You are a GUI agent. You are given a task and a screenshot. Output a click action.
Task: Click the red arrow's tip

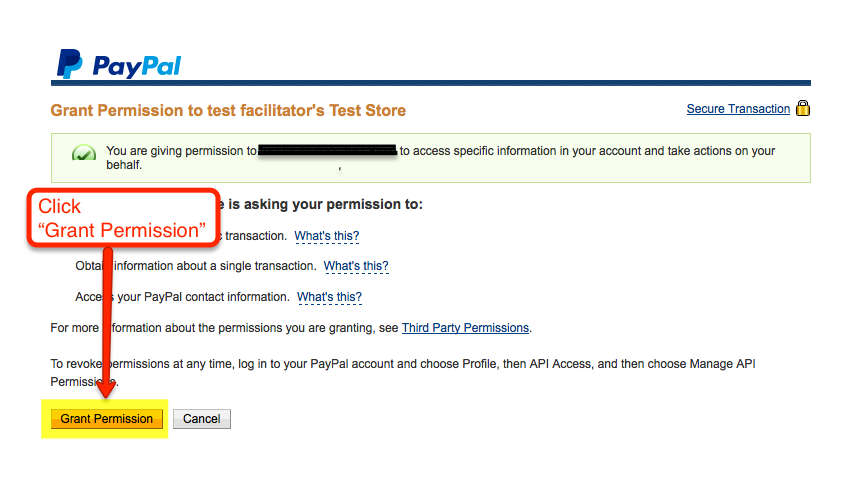107,394
